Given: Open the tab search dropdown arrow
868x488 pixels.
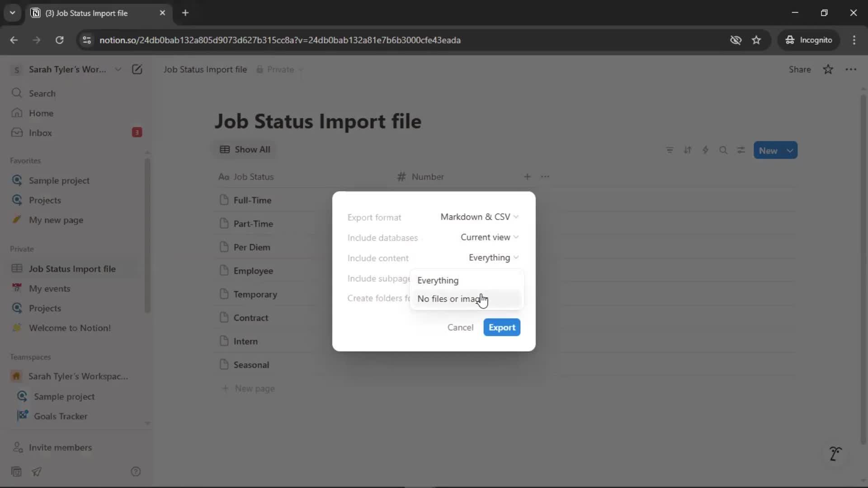Looking at the screenshot, I should click(13, 13).
